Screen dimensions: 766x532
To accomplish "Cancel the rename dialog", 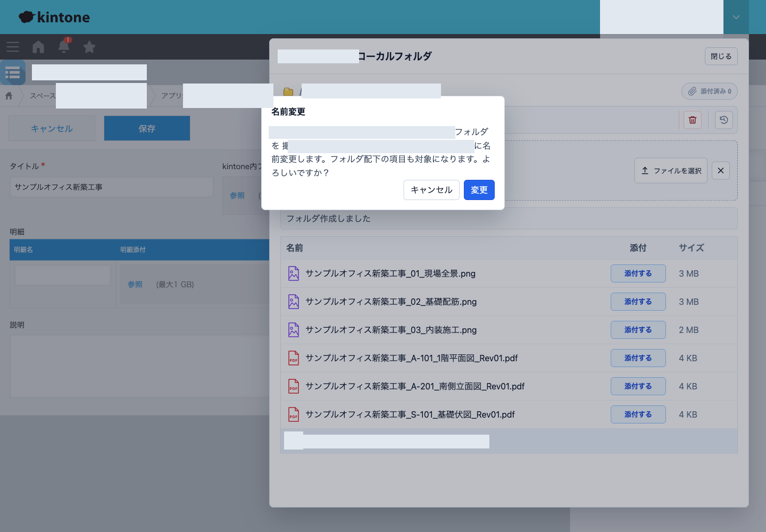I will pyautogui.click(x=431, y=190).
